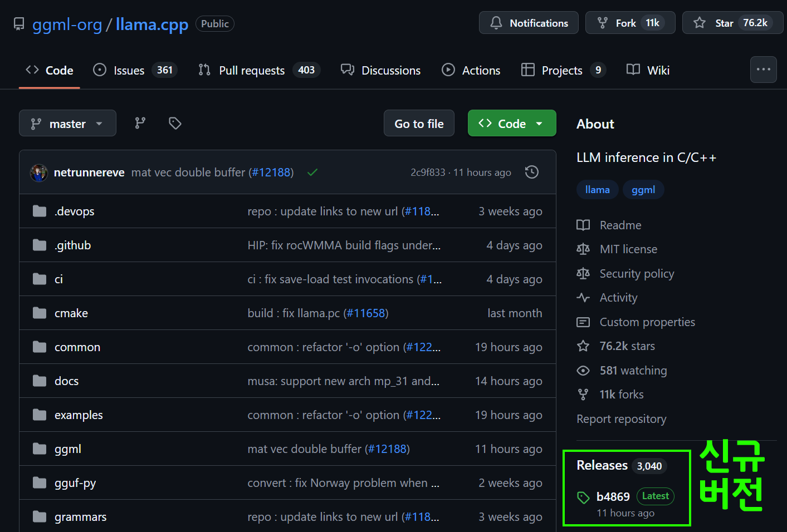Click the Custom properties note icon
The image size is (787, 532).
point(583,322)
